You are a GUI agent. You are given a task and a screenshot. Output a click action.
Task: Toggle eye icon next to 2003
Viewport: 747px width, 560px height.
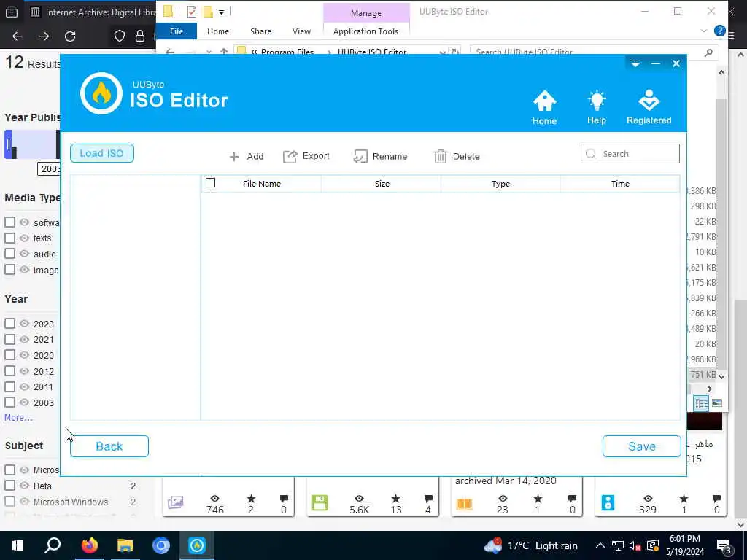coord(24,402)
